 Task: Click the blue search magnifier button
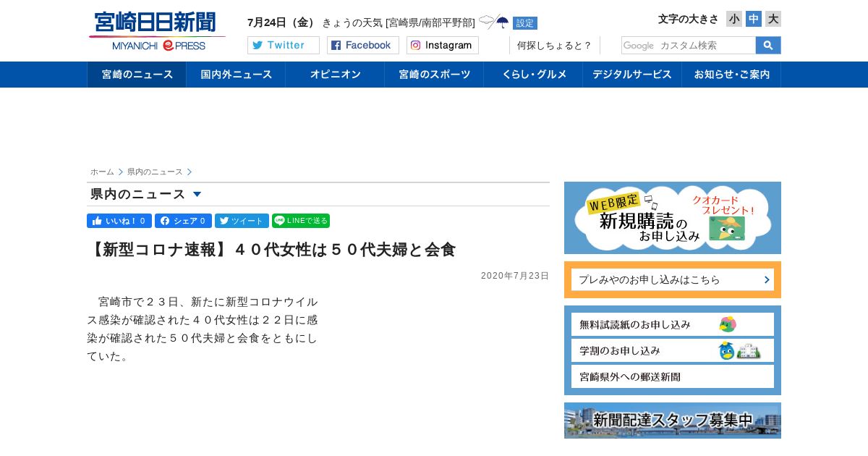tap(768, 46)
